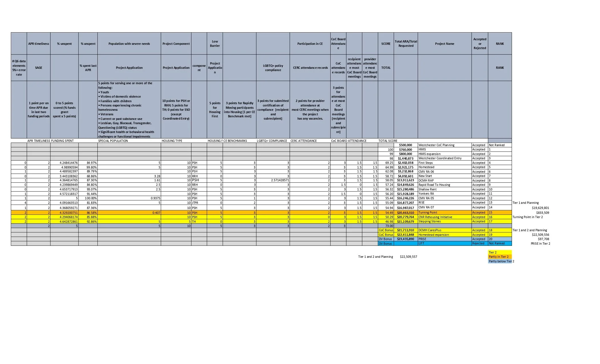The height and width of the screenshot is (364, 600).
Task: Click the RANK header cell
Action: 500,43
